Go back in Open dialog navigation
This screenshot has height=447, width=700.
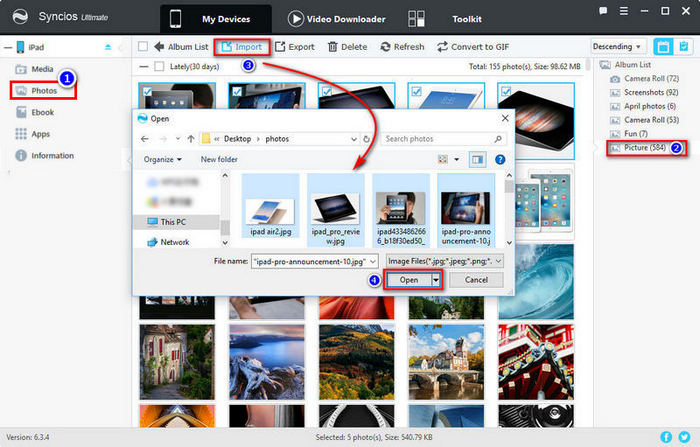click(145, 139)
